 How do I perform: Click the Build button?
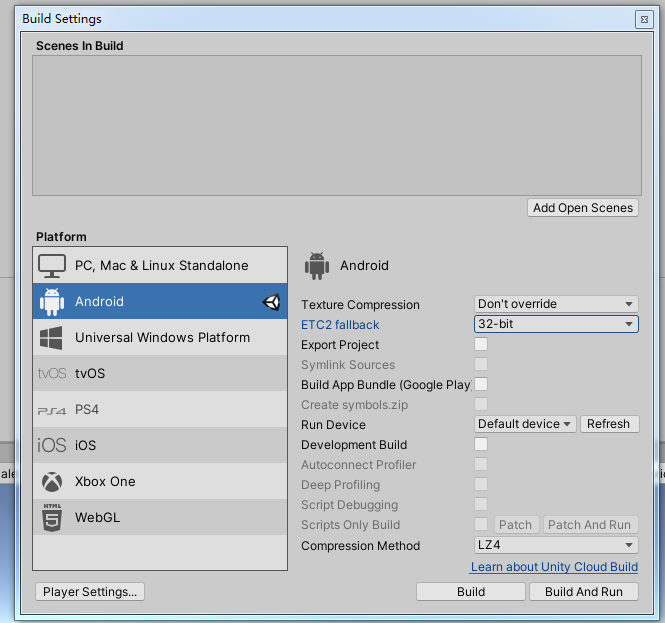click(x=471, y=592)
